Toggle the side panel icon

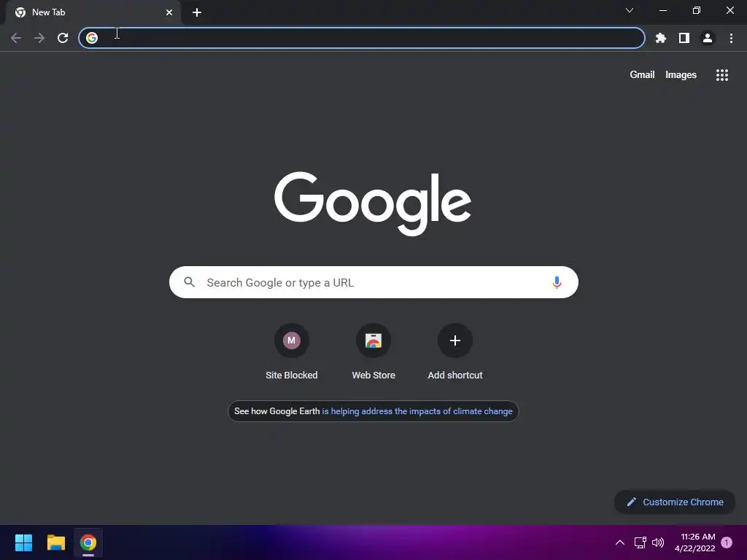pos(684,38)
